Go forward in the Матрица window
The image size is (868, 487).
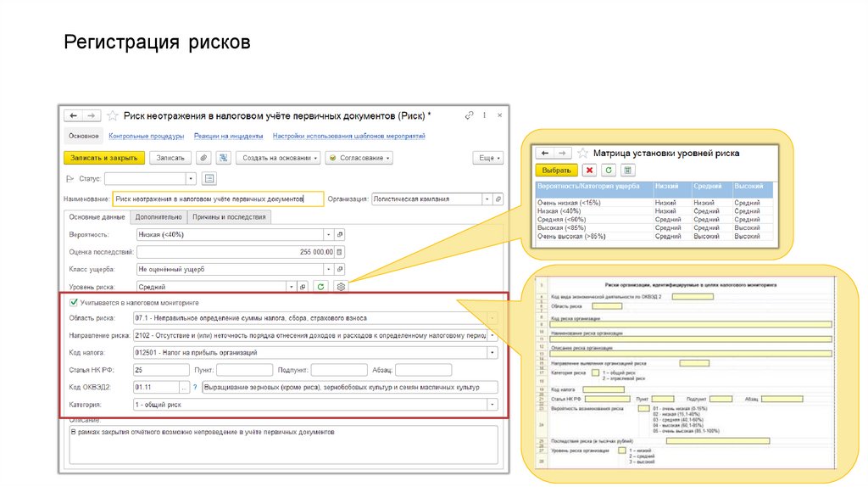563,153
